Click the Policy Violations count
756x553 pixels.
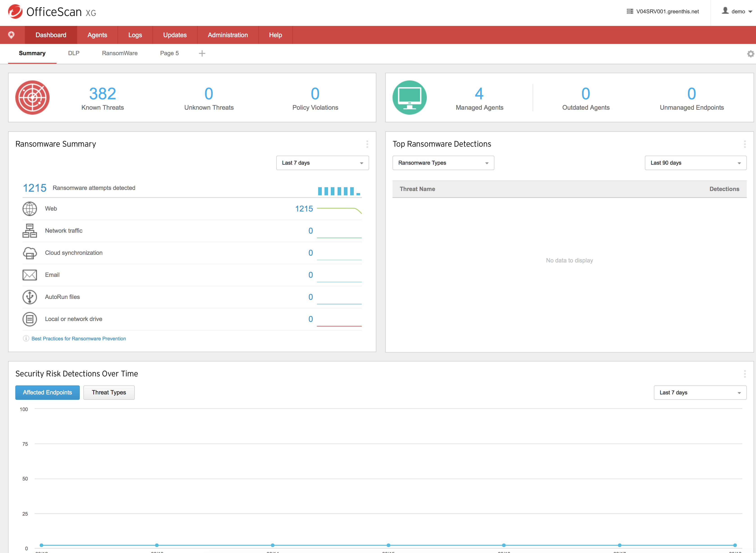tap(315, 94)
